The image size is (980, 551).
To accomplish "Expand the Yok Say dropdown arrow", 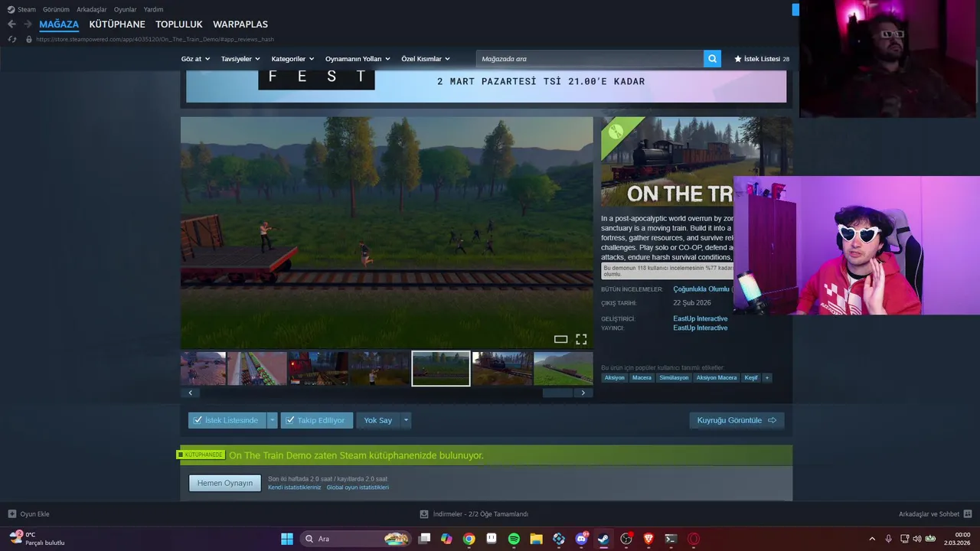I will 406,420.
